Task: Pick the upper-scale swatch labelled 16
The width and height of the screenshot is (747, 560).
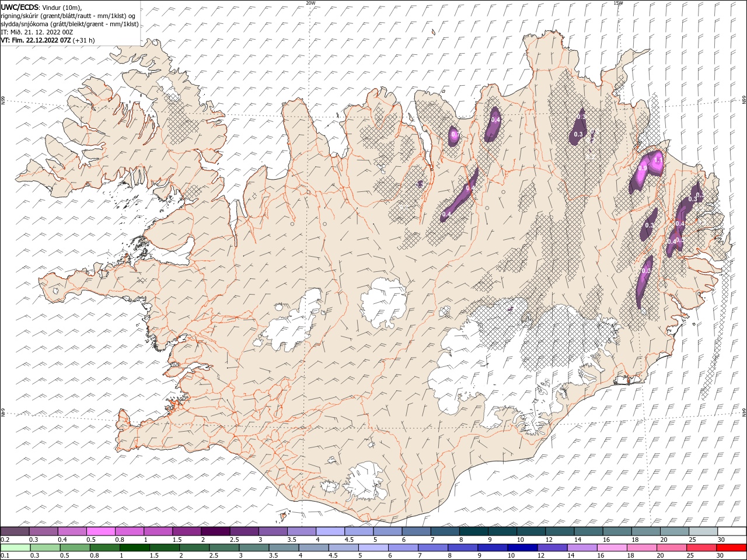Action: coord(617,531)
